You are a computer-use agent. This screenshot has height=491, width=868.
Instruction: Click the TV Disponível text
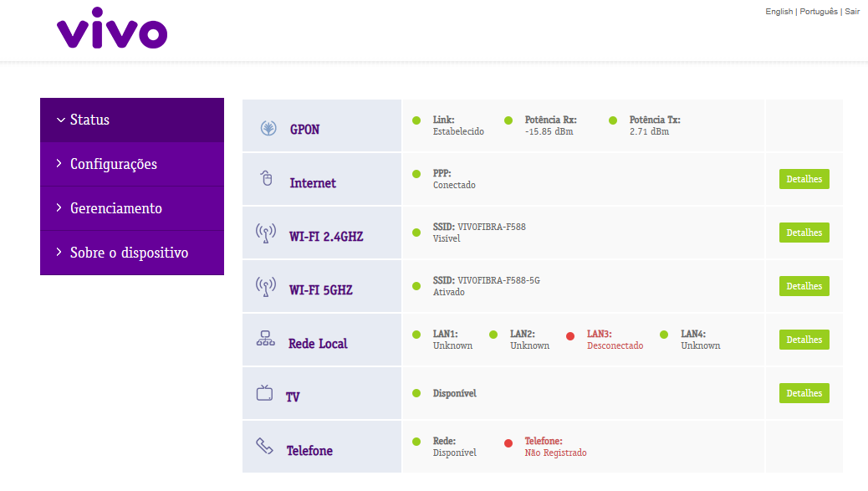coord(454,394)
